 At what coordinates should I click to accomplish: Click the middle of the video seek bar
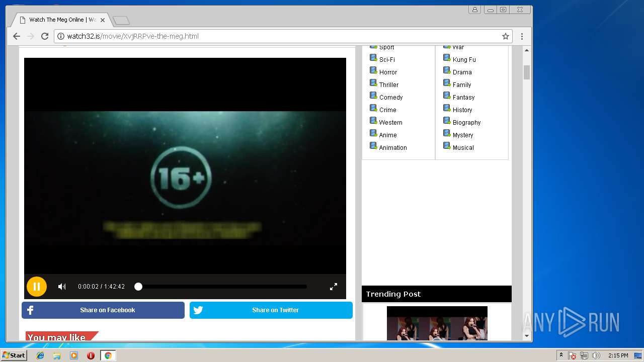point(222,287)
